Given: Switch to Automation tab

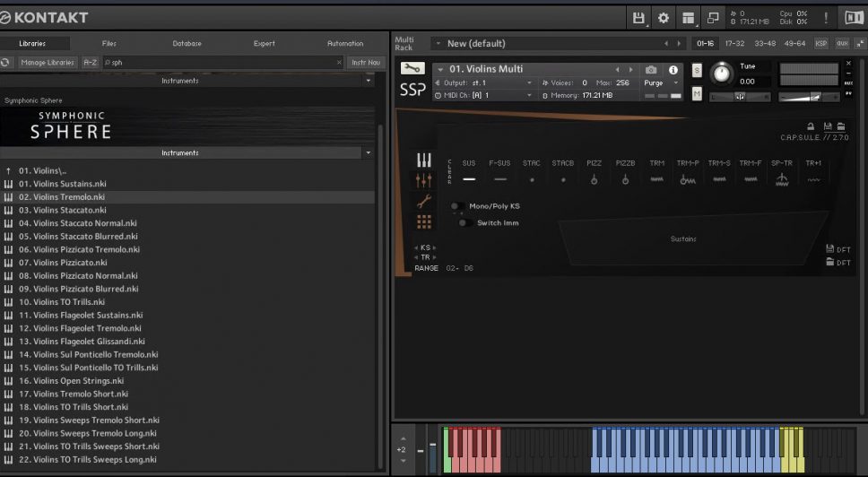Looking at the screenshot, I should (345, 43).
